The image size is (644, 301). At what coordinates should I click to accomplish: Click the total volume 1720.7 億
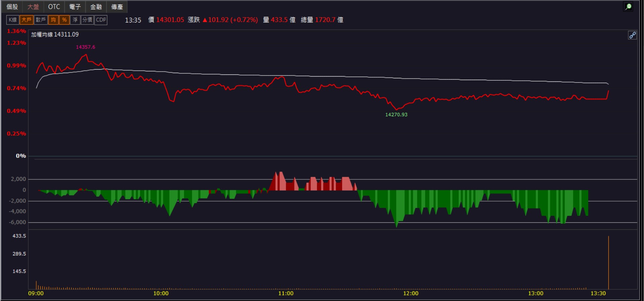tap(329, 20)
